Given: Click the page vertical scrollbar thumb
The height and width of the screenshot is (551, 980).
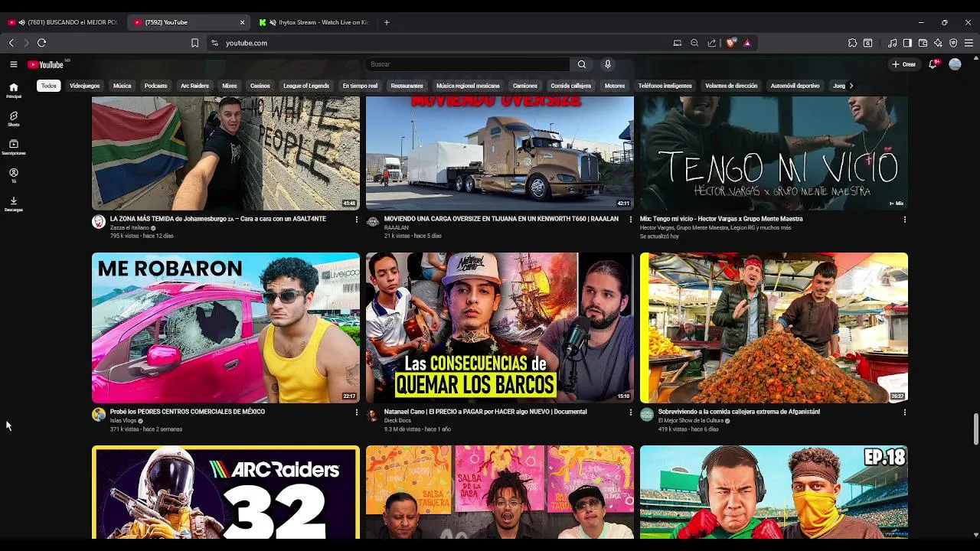Looking at the screenshot, I should point(975,429).
